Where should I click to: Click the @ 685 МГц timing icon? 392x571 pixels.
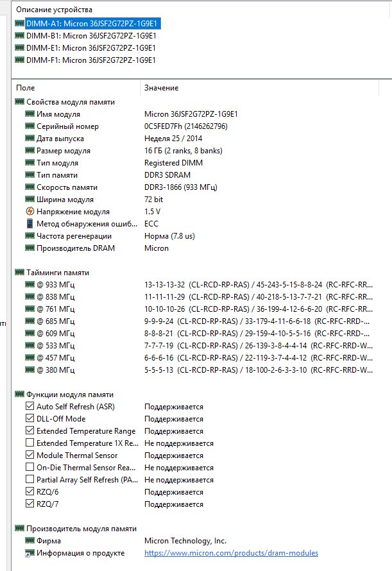(x=30, y=321)
